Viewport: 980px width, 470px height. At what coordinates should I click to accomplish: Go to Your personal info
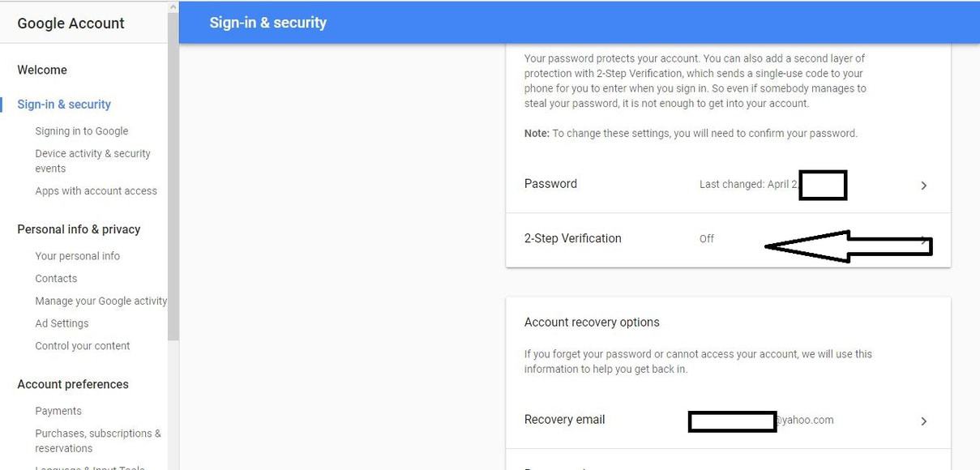77,255
